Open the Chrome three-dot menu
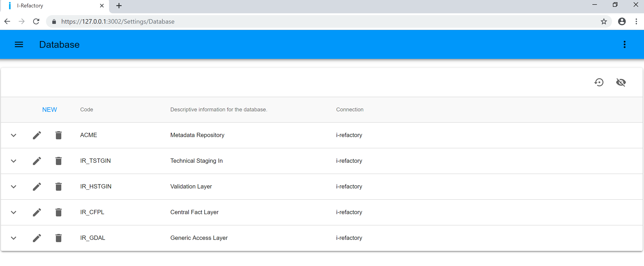The height and width of the screenshot is (266, 644). point(636,21)
